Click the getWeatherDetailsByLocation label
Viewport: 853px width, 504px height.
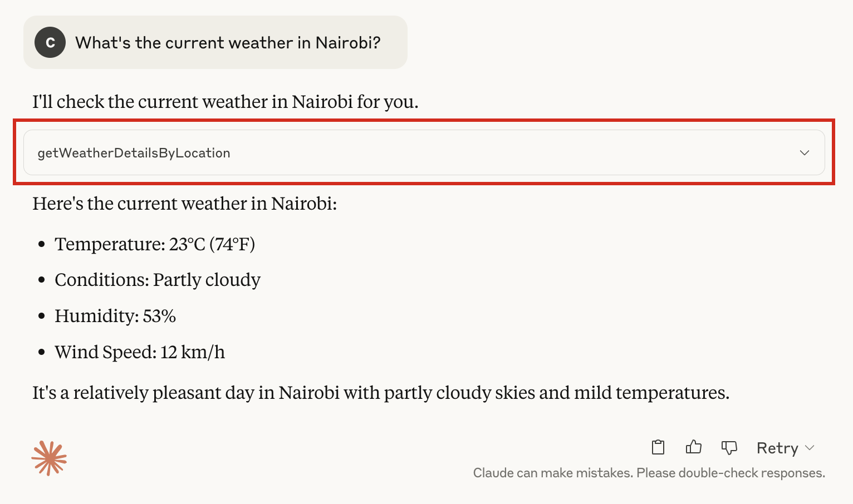click(134, 153)
